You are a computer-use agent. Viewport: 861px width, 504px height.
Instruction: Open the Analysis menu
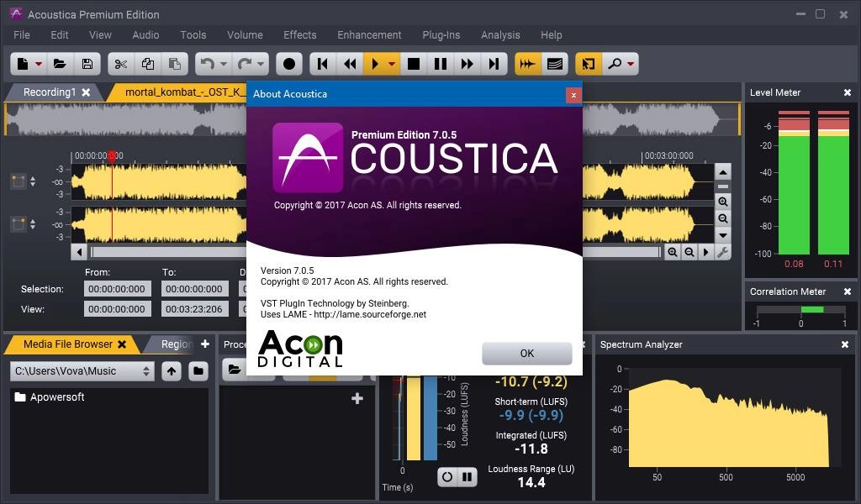pyautogui.click(x=500, y=35)
